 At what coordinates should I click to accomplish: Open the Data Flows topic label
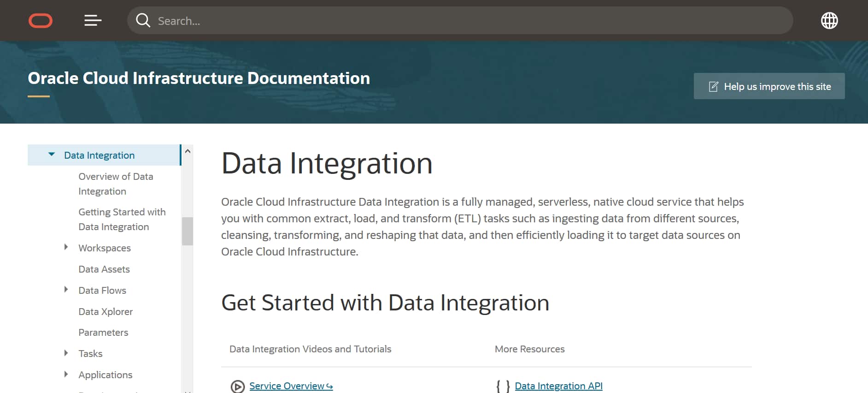tap(102, 290)
